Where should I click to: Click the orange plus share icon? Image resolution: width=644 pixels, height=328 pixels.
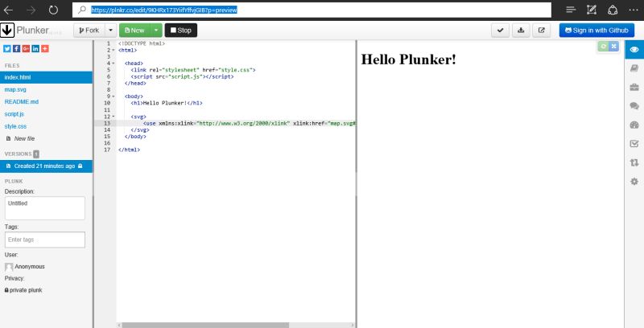click(x=45, y=48)
